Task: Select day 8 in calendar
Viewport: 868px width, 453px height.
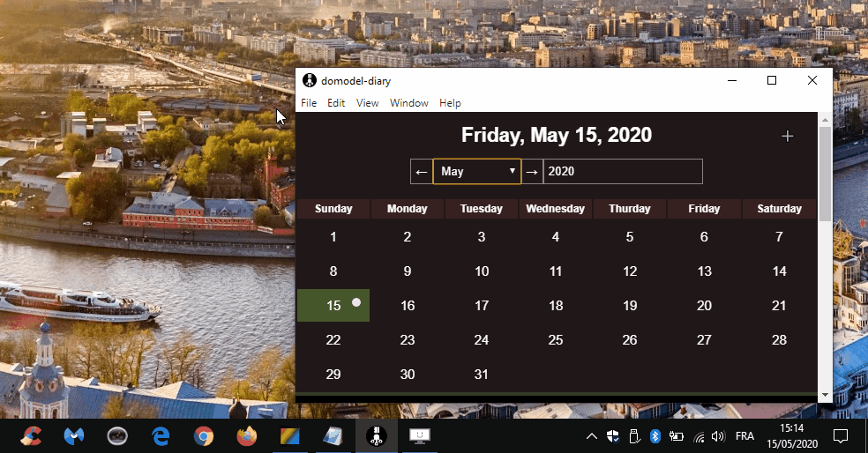Action: pos(333,271)
